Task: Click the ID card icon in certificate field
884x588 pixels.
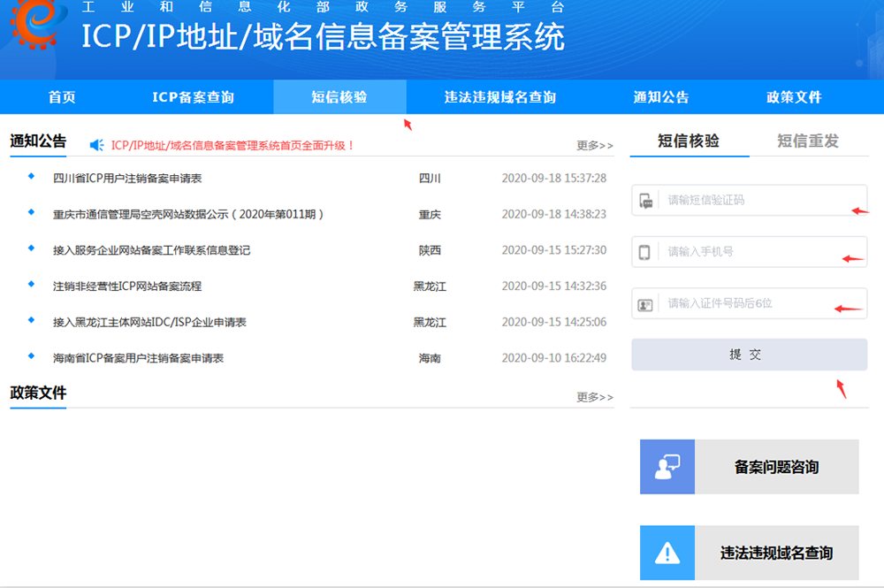Action: 645,304
